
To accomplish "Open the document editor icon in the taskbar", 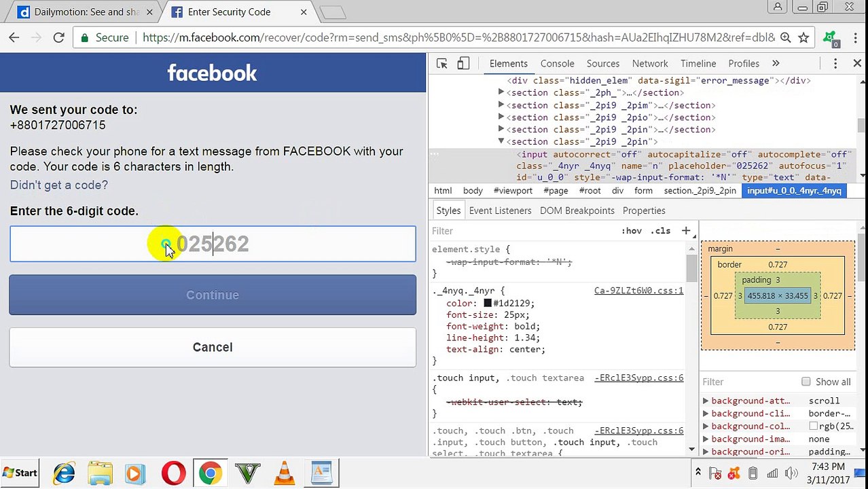I will pyautogui.click(x=321, y=473).
